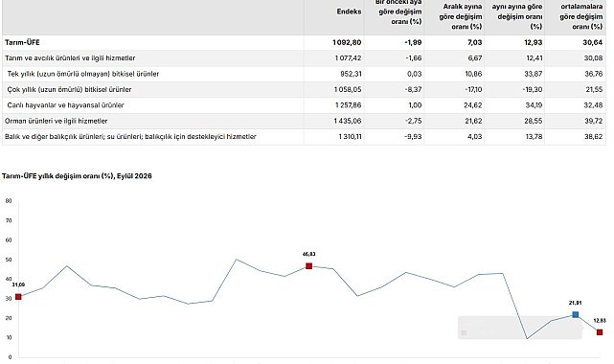Click the annual change value 12,41
This screenshot has height=364, width=614.
534,57
